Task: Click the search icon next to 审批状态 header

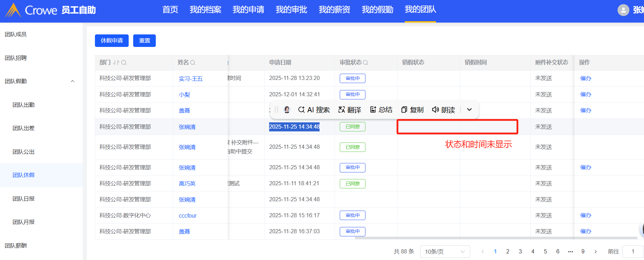Action: (365, 63)
